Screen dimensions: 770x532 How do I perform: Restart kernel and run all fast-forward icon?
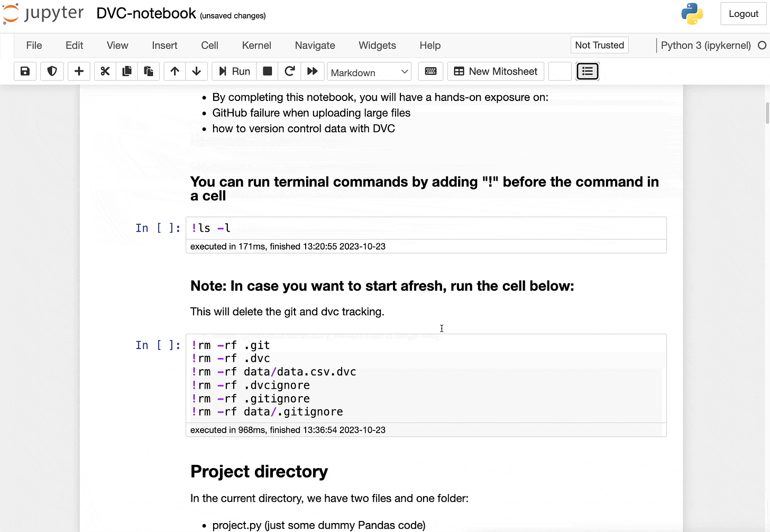(x=312, y=71)
